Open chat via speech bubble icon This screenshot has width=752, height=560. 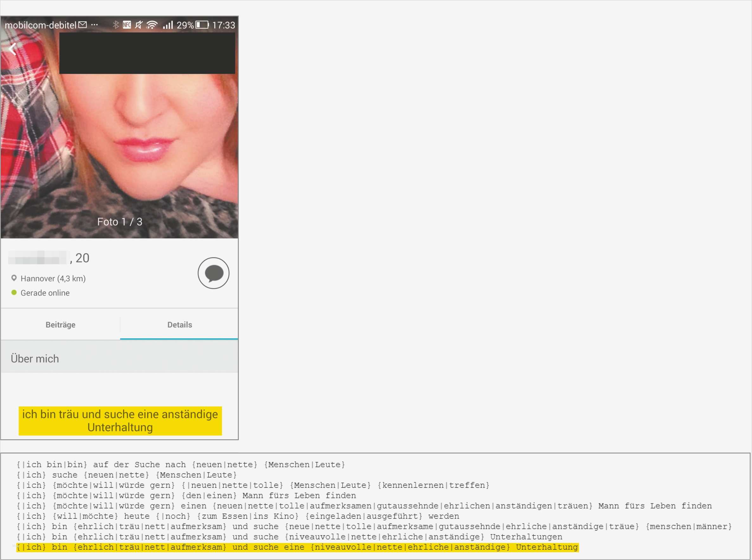pos(213,273)
